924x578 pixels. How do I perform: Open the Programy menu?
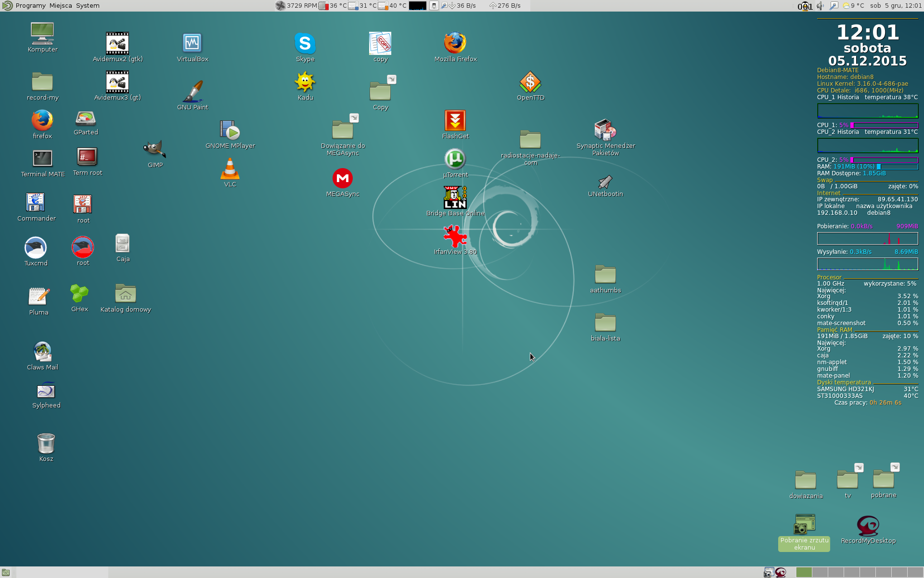pos(31,6)
